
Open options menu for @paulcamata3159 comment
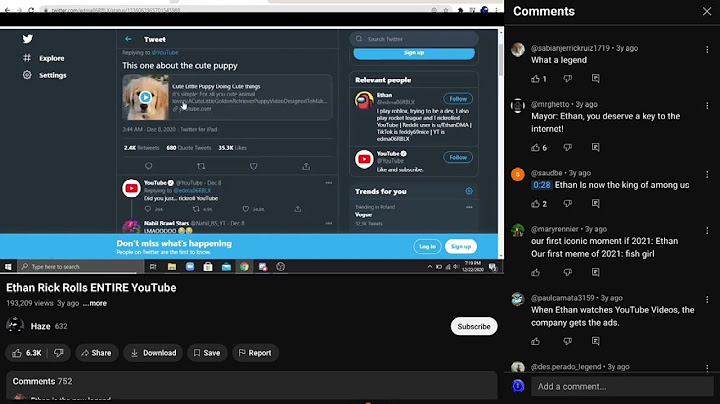[x=707, y=299]
